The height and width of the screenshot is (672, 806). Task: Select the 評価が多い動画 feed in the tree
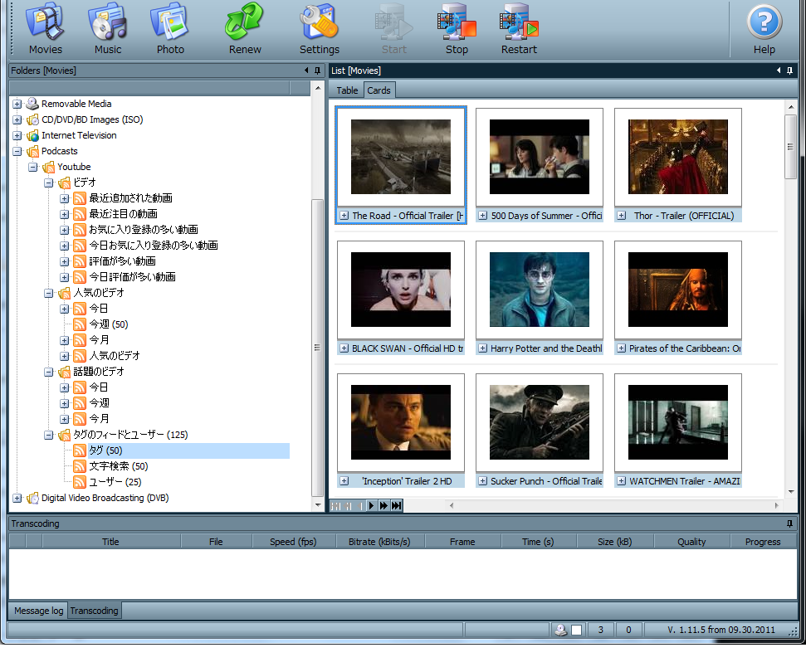122,261
